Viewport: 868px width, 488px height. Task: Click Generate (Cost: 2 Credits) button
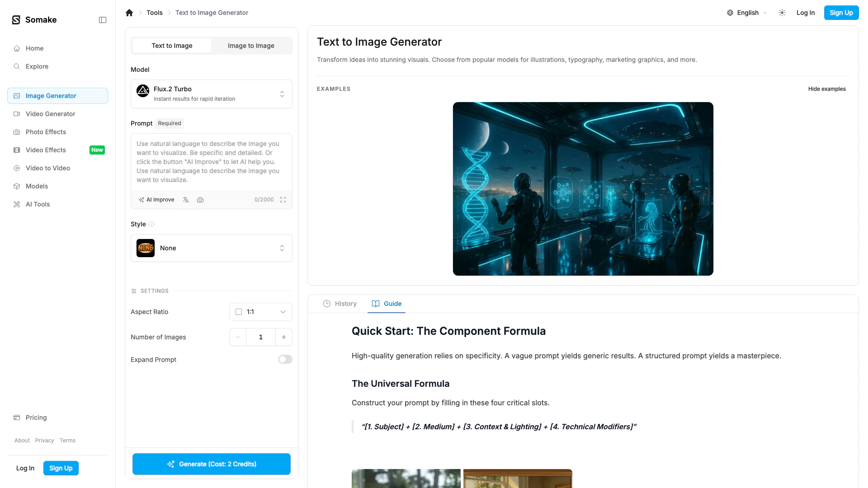[211, 464]
